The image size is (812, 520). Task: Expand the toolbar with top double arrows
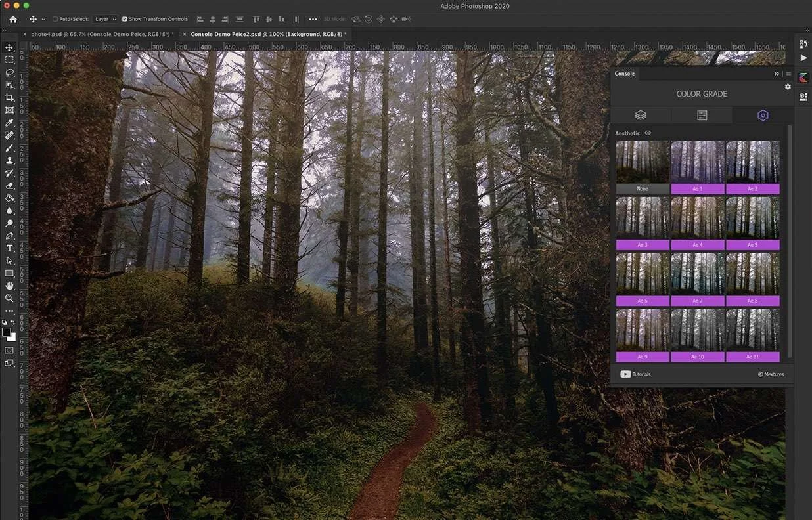(5, 30)
